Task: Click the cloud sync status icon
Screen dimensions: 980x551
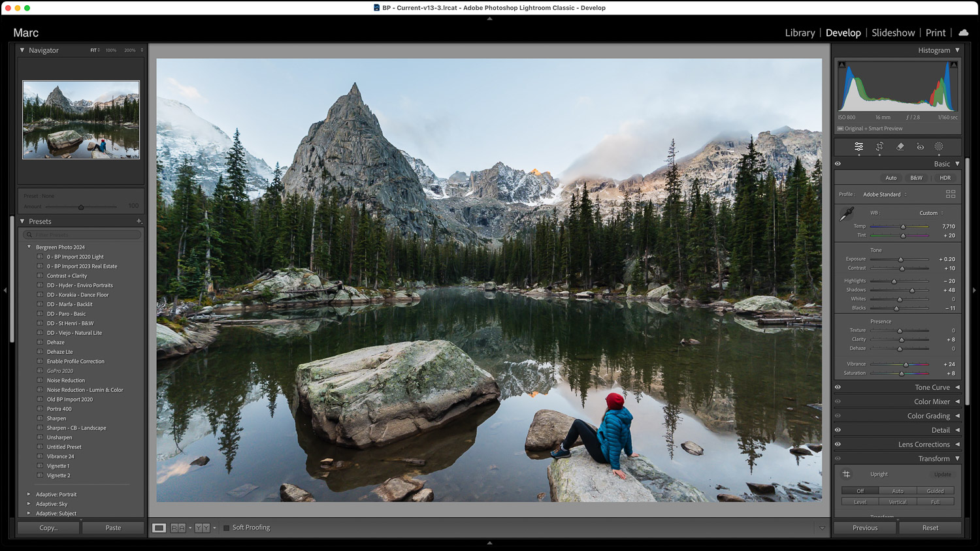Action: pyautogui.click(x=964, y=33)
